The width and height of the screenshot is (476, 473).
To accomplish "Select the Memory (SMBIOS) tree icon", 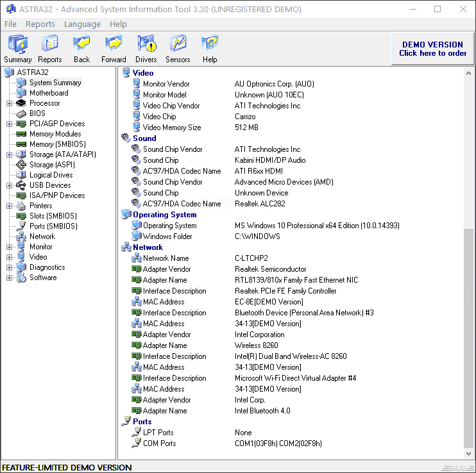I will (21, 144).
